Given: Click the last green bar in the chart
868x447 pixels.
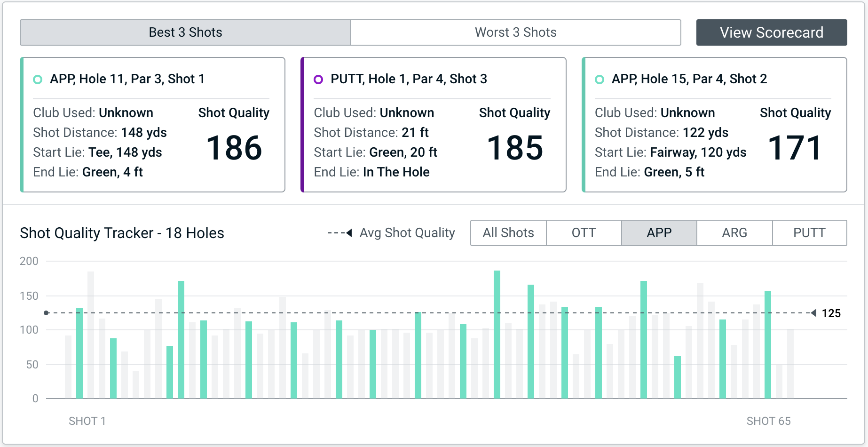Looking at the screenshot, I should 768,344.
